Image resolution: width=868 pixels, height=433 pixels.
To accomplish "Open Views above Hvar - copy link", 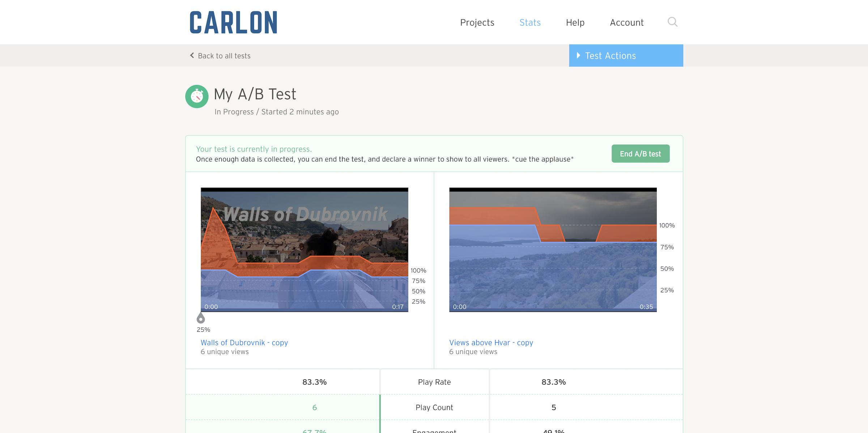I will tap(491, 343).
